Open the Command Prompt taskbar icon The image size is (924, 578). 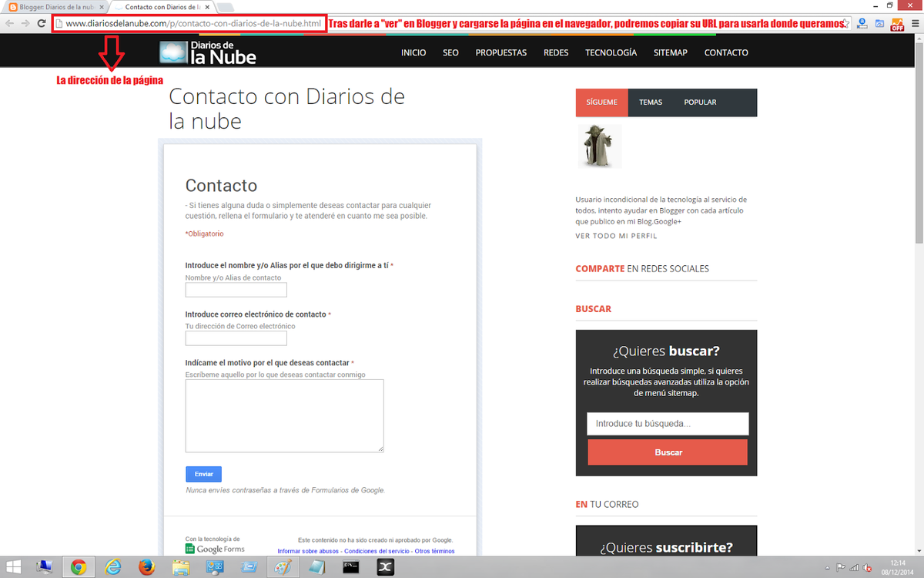(x=351, y=567)
